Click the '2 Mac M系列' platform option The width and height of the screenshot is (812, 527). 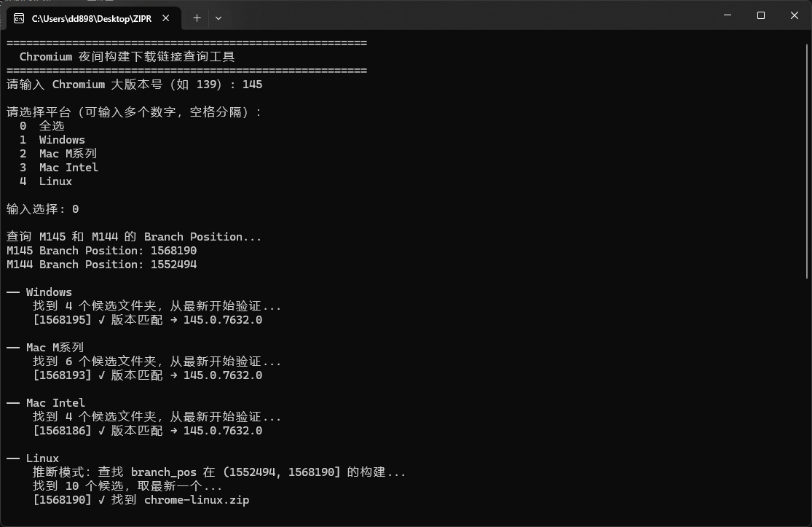tap(58, 154)
